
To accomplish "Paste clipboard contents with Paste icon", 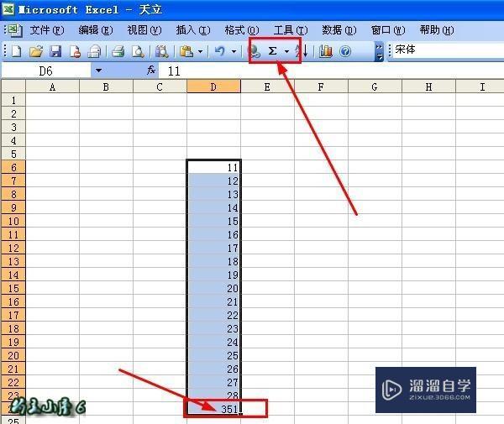I will (186, 51).
